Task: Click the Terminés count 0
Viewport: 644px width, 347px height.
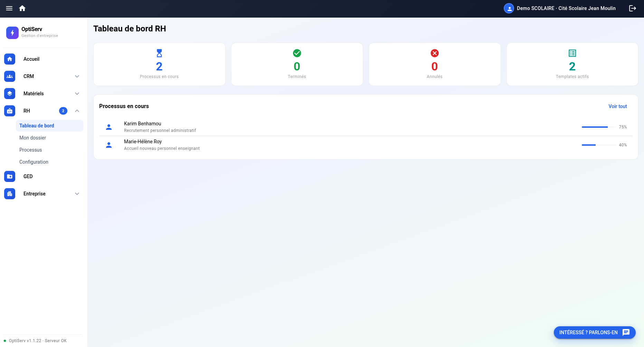Action: tap(297, 66)
